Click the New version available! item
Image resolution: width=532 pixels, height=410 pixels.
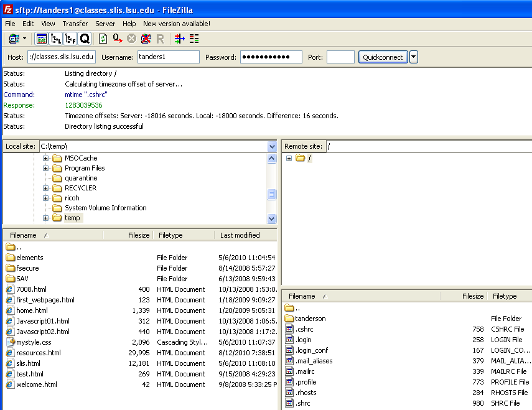click(177, 24)
